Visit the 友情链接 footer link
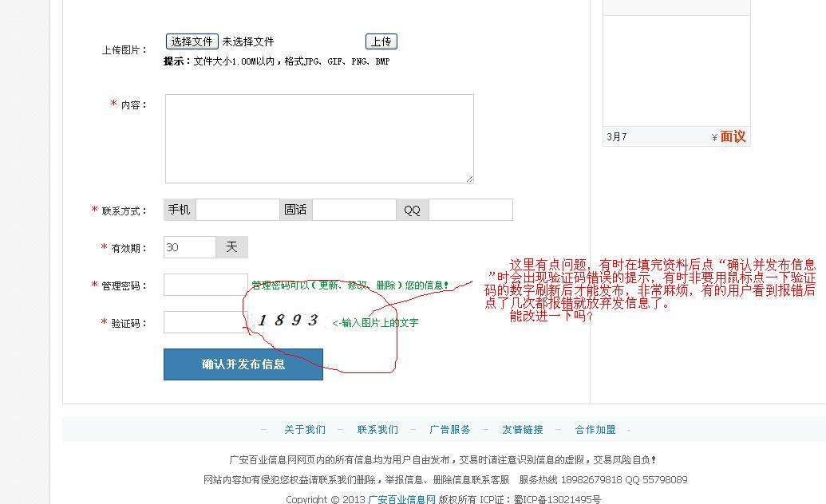826x504 pixels. [x=523, y=430]
